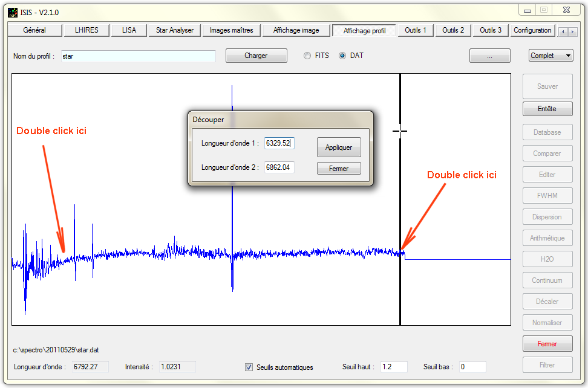
Task: Expand the Complet dropdown
Action: (x=550, y=56)
